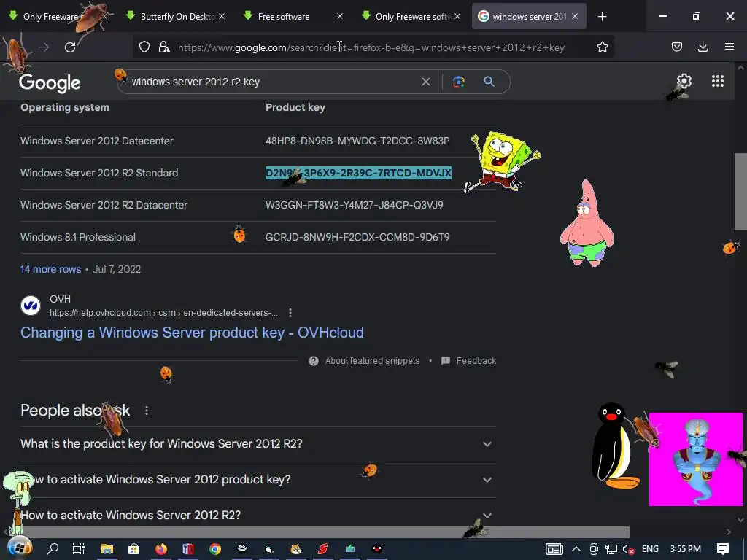Viewport: 747px width, 560px height.
Task: Open more options for OVH result
Action: (x=290, y=313)
